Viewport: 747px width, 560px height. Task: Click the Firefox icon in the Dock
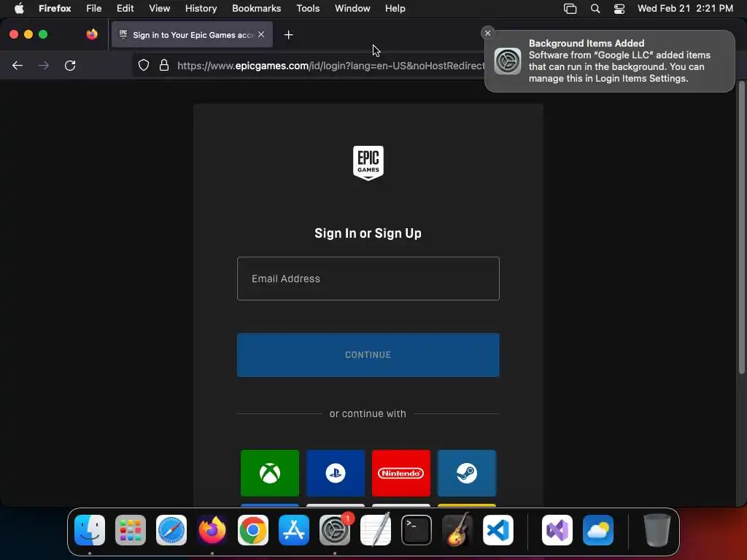212,530
